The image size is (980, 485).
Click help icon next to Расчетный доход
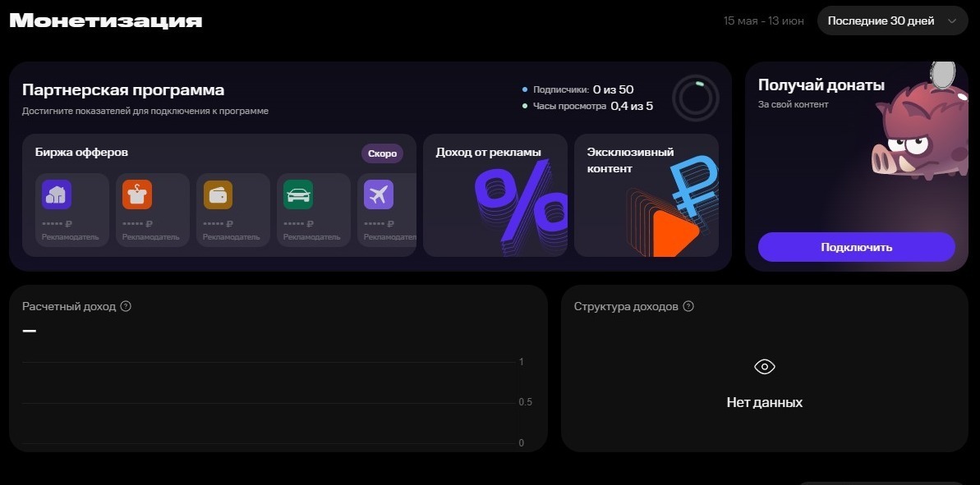(x=126, y=306)
